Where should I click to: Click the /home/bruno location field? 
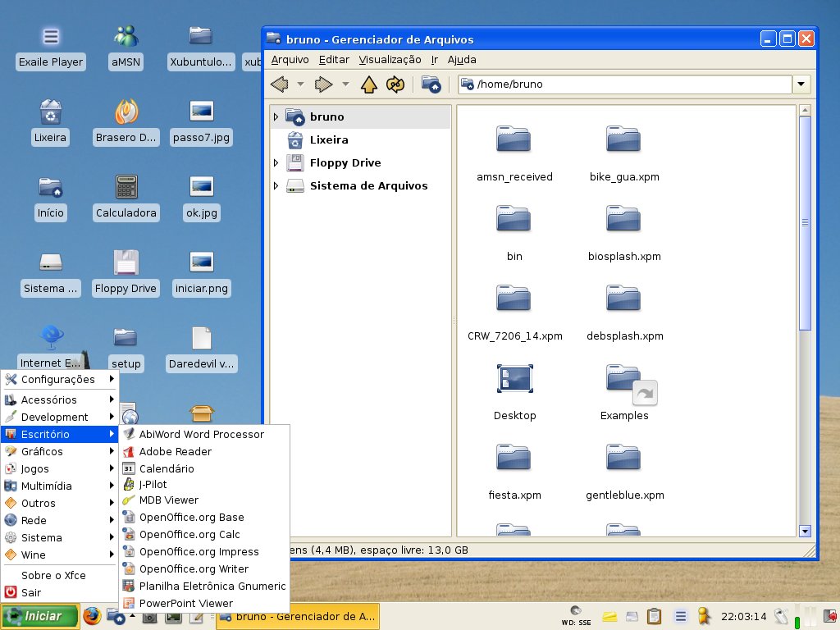click(x=624, y=84)
